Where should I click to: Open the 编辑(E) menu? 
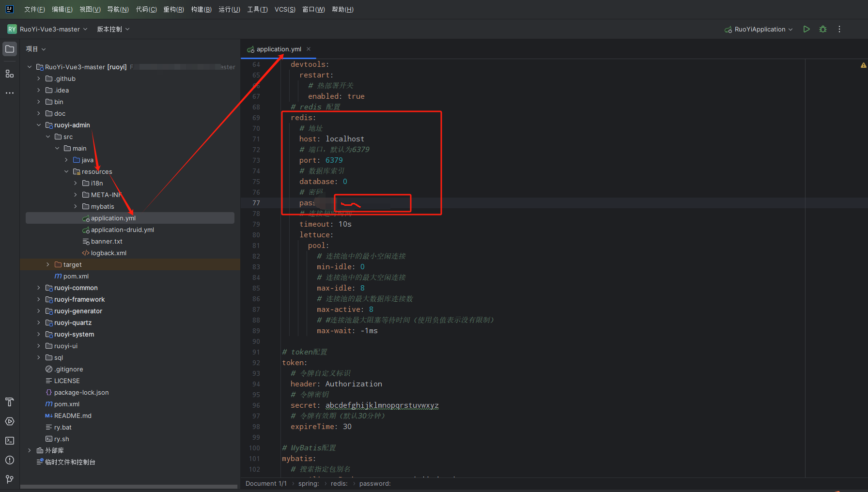click(62, 9)
